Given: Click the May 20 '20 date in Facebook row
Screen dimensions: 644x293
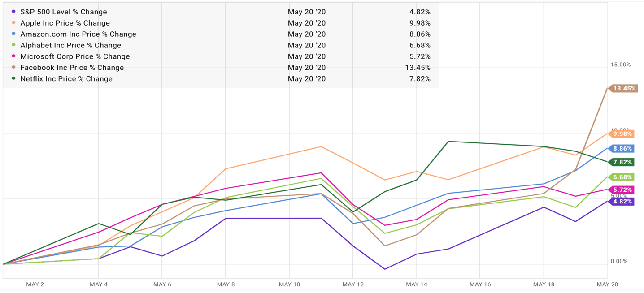Looking at the screenshot, I should pos(307,68).
